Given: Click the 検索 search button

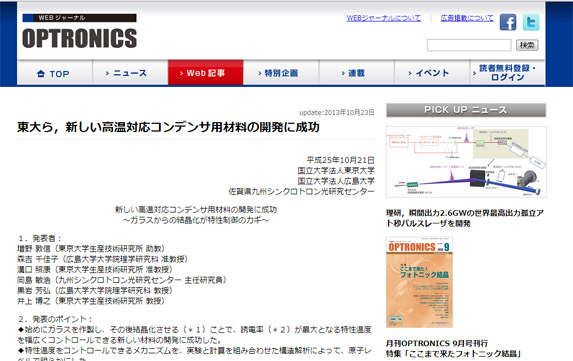Looking at the screenshot, I should point(527,45).
